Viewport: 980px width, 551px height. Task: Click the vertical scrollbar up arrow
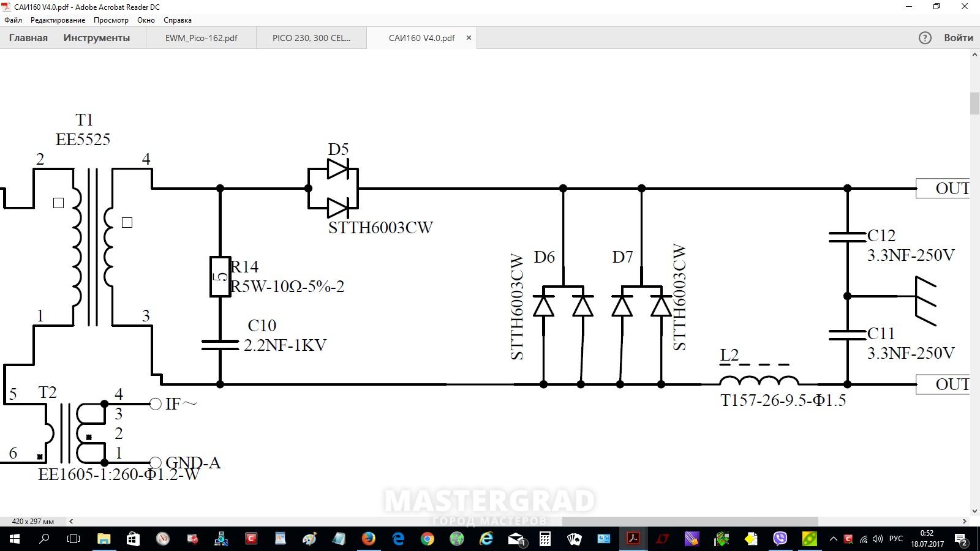coord(974,55)
